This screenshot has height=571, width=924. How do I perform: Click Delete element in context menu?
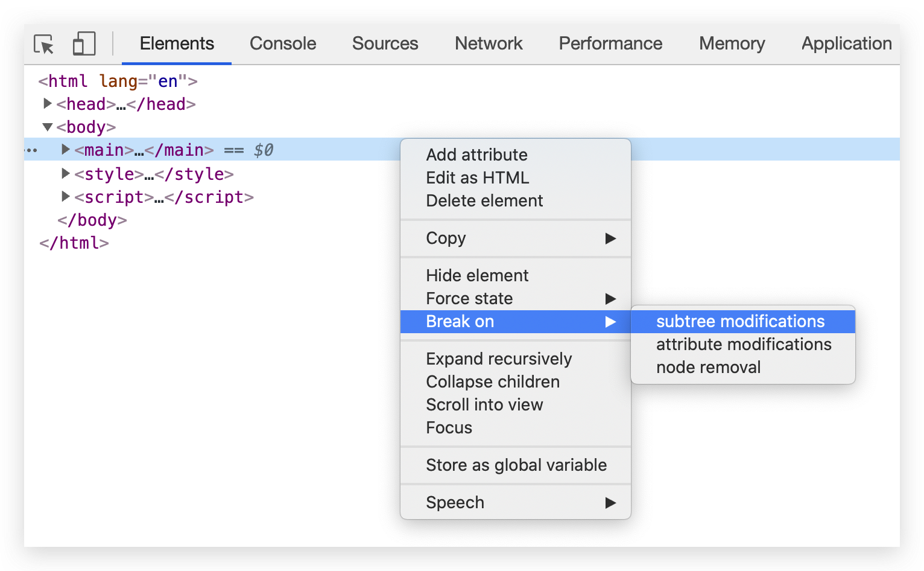(484, 201)
